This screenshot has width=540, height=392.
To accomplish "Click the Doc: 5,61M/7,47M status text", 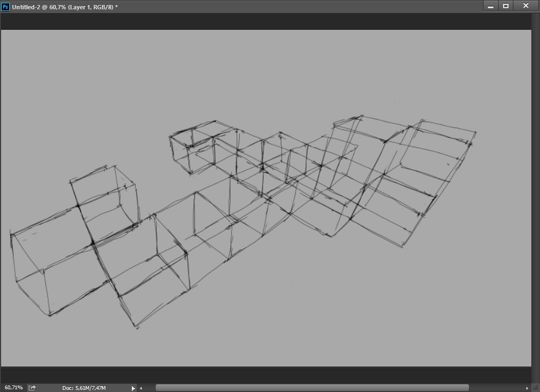I will (x=84, y=388).
